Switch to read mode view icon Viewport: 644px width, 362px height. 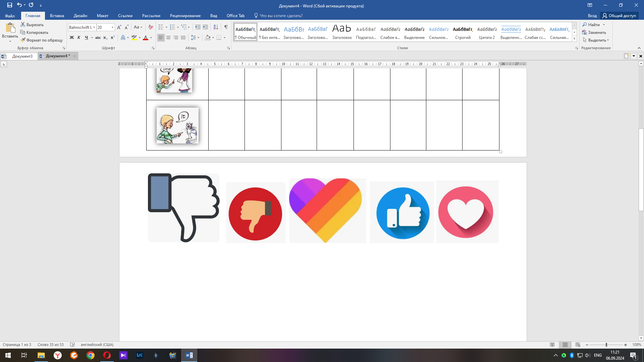[x=552, y=345]
